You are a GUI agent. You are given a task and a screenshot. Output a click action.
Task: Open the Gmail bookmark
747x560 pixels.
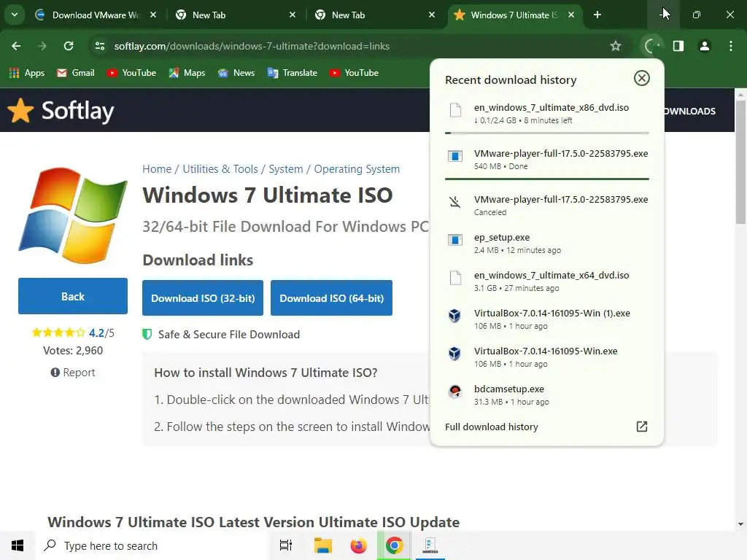pyautogui.click(x=76, y=73)
